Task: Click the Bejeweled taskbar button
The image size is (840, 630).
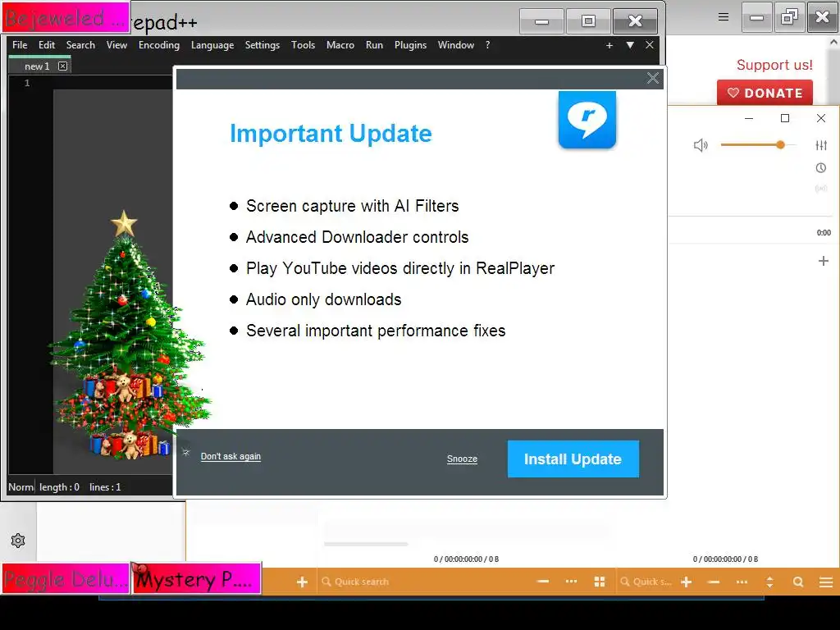Action: [x=66, y=18]
